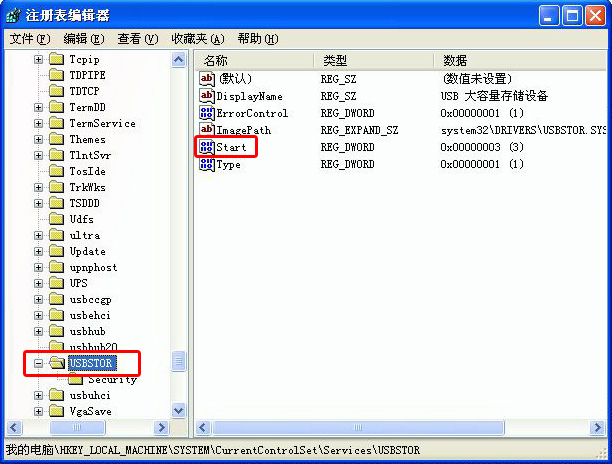Select the (默认) default value icon

click(x=207, y=78)
